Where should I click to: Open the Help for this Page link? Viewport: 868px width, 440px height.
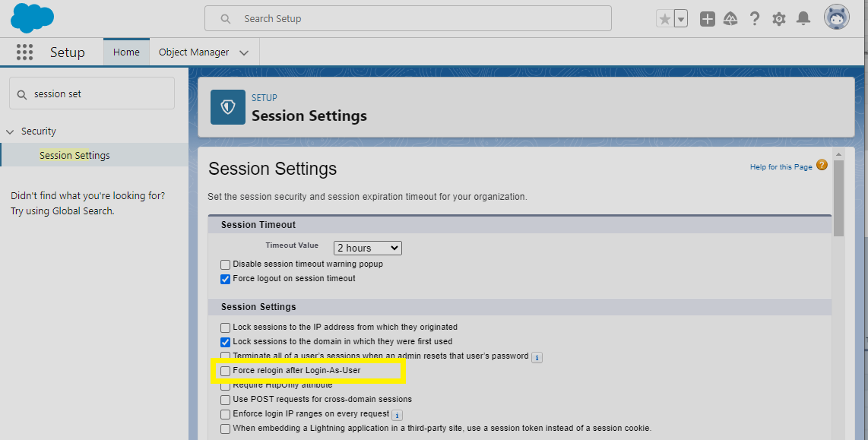[781, 166]
